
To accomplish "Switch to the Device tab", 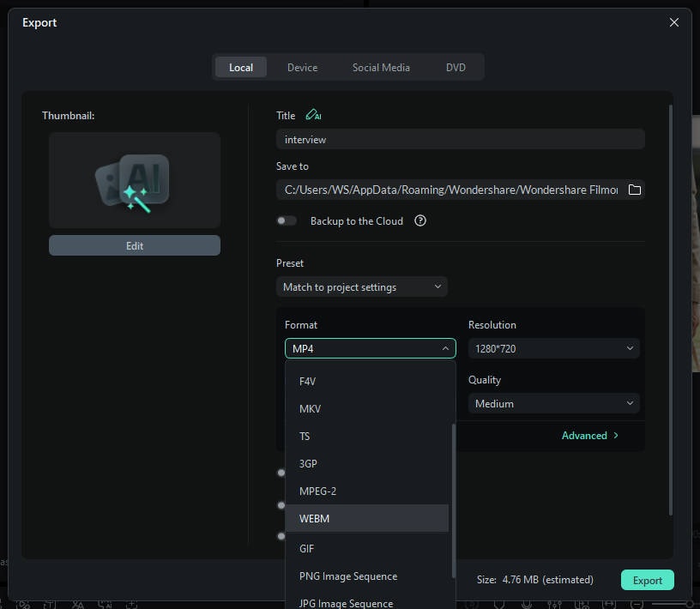I will 302,67.
